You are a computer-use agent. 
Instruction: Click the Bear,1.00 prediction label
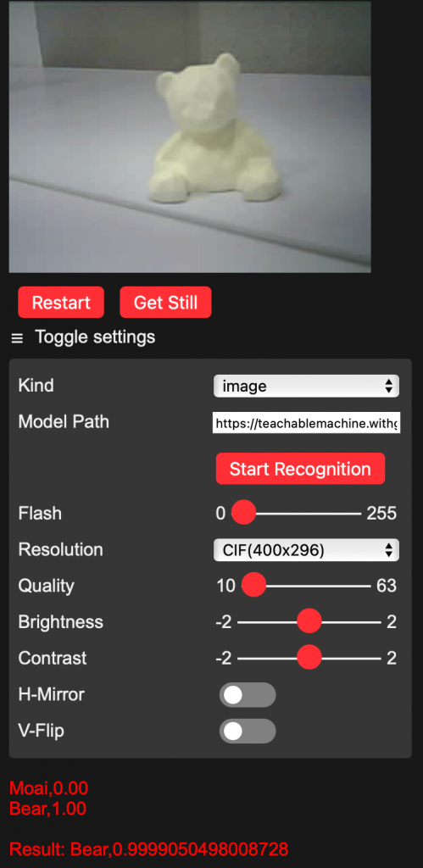47,809
